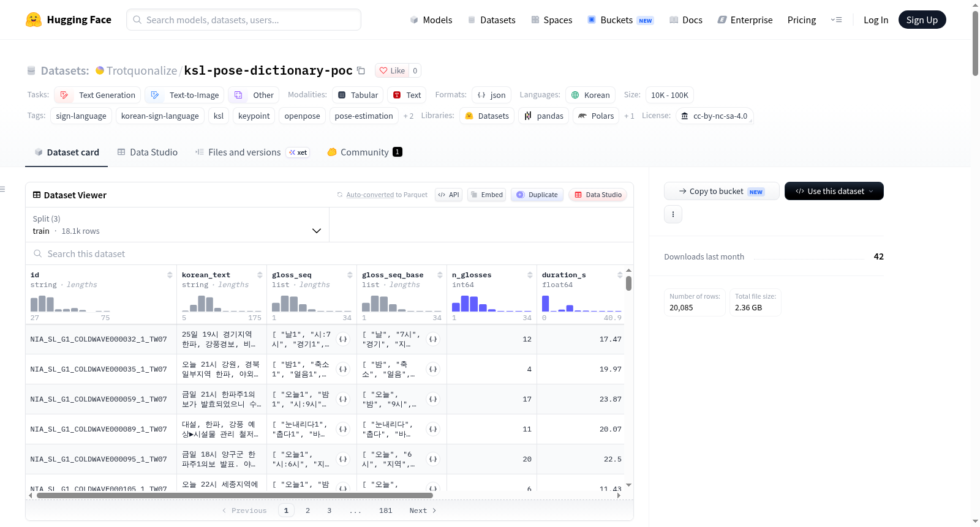Screen dimensions: 980x527
Task: Click the id lengths histogram
Action: [70, 303]
